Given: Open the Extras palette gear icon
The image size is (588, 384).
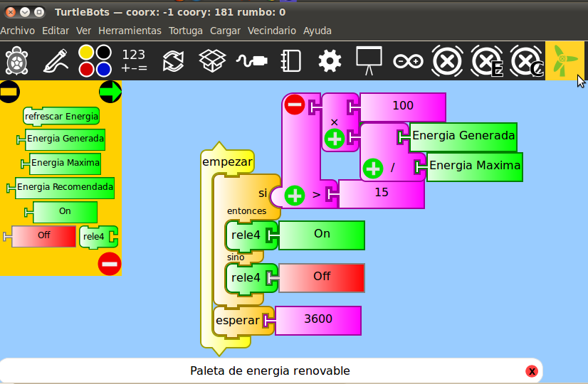Looking at the screenshot, I should (330, 60).
